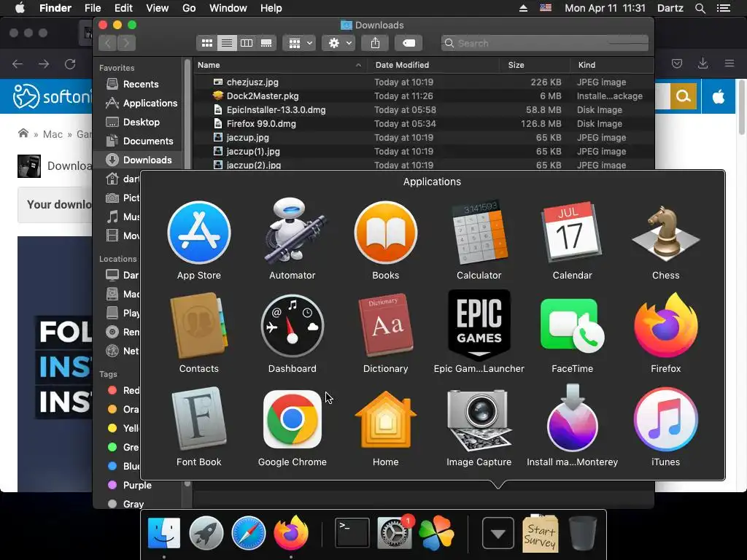
Task: Open Spotlight search in menu bar
Action: pos(700,8)
